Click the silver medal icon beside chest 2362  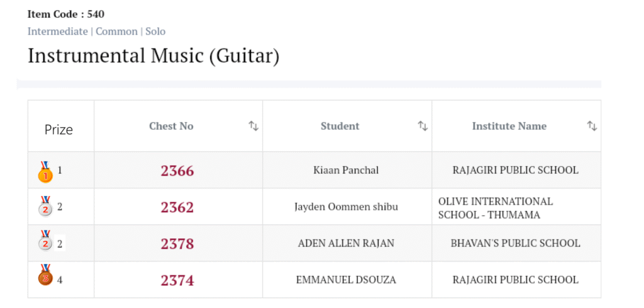point(45,207)
